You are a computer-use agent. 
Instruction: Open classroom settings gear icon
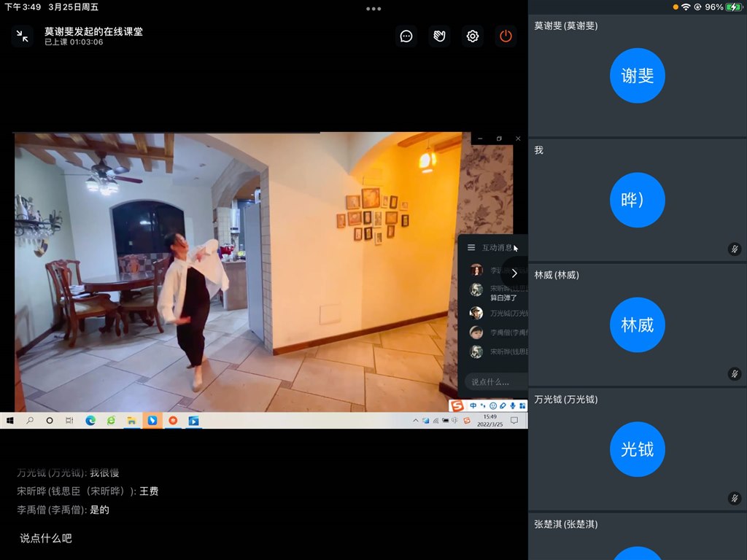pos(473,36)
